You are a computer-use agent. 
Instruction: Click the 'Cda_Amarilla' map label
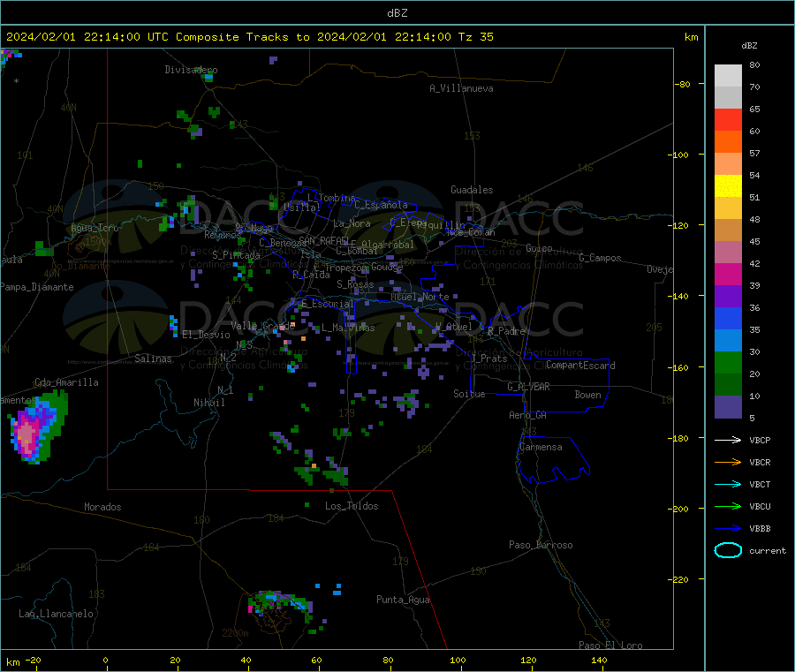coord(66,382)
